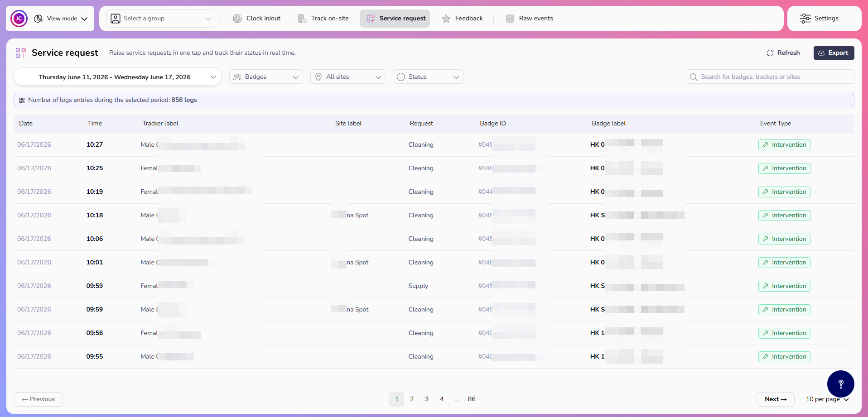Go to page 4
The height and width of the screenshot is (417, 868).
(442, 399)
